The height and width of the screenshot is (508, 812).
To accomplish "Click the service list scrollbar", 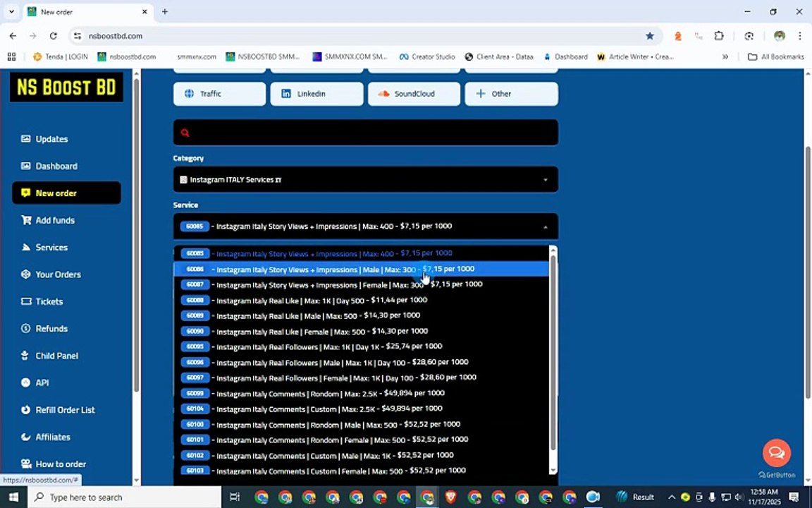I will (553, 353).
